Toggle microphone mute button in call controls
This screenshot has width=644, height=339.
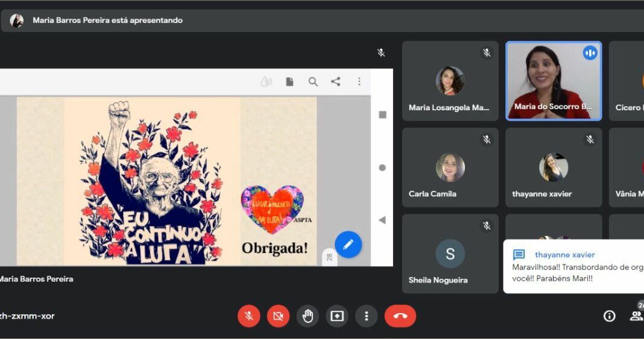249,316
